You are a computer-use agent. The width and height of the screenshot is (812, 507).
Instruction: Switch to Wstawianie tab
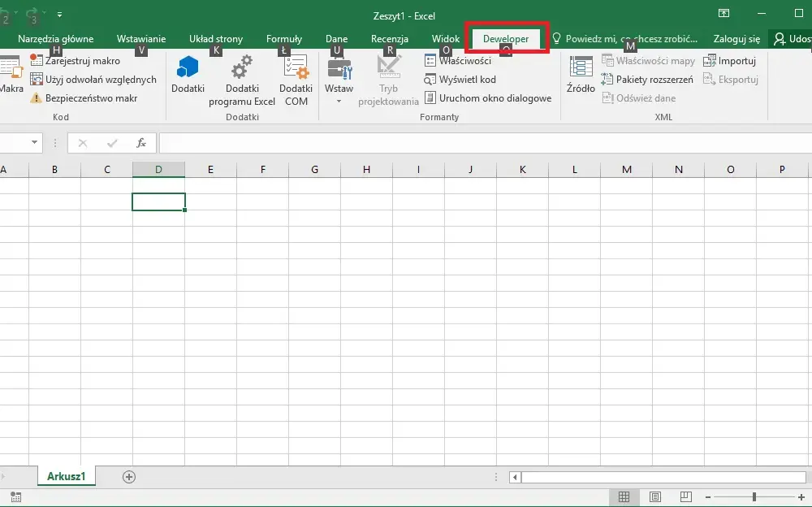coord(141,39)
